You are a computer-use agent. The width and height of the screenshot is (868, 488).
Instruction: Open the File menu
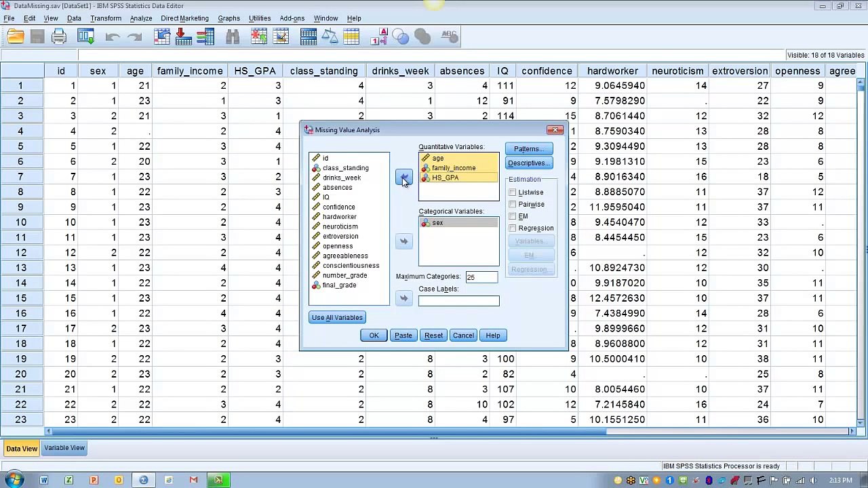(9, 18)
